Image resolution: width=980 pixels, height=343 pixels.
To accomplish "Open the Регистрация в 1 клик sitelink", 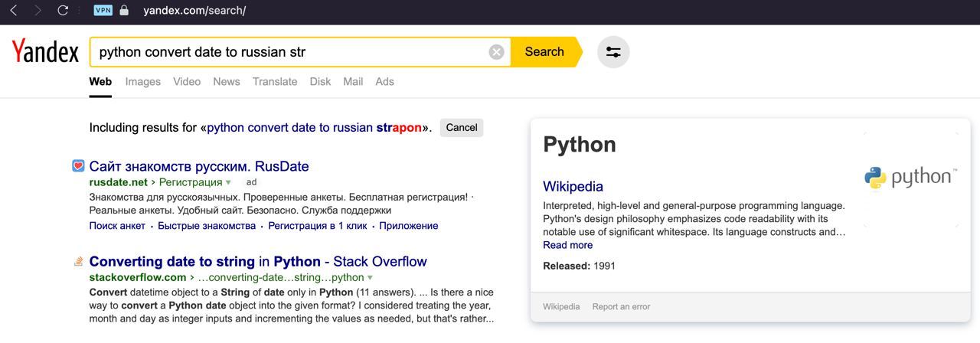I will click(318, 226).
